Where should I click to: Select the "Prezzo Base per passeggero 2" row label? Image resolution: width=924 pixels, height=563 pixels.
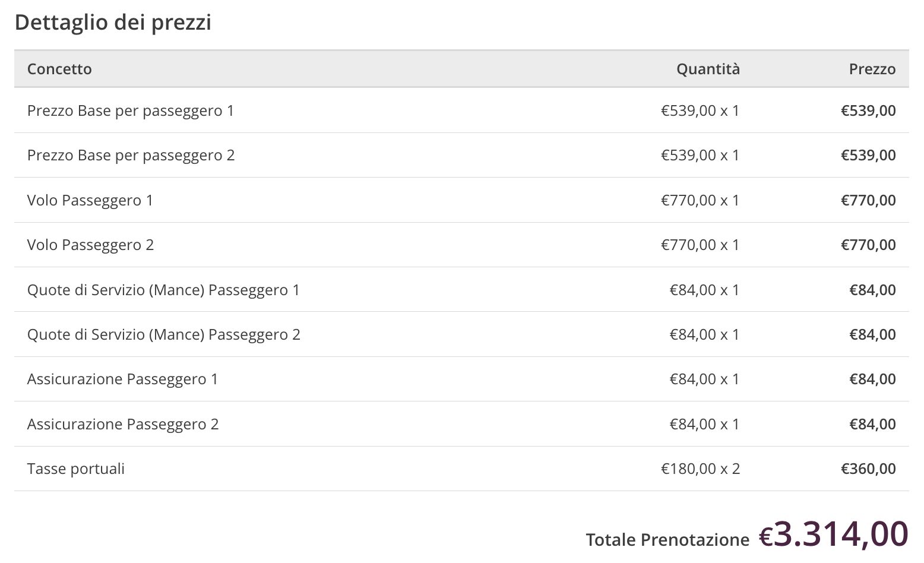pos(131,156)
